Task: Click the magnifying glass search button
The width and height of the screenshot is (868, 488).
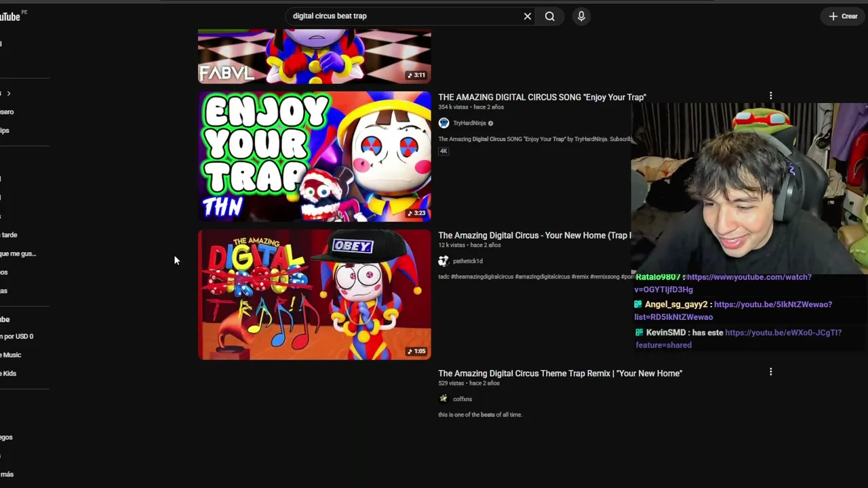Action: click(x=550, y=16)
